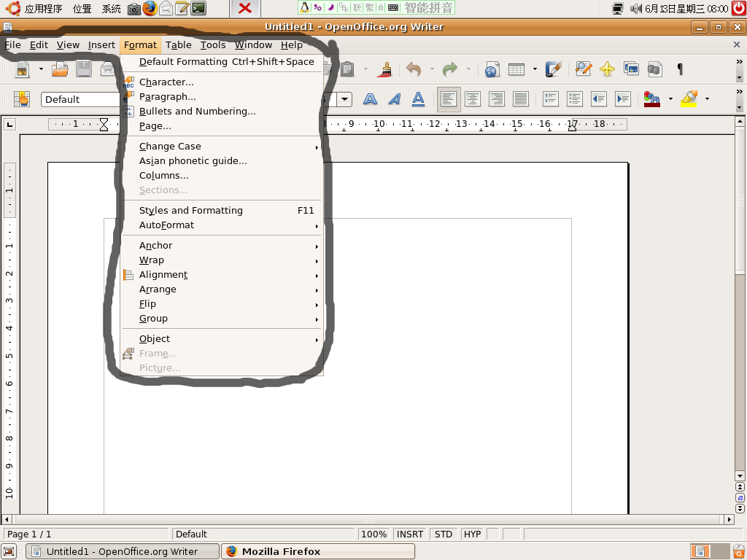Toggle Bold formatting
Image resolution: width=747 pixels, height=560 pixels.
pyautogui.click(x=370, y=99)
